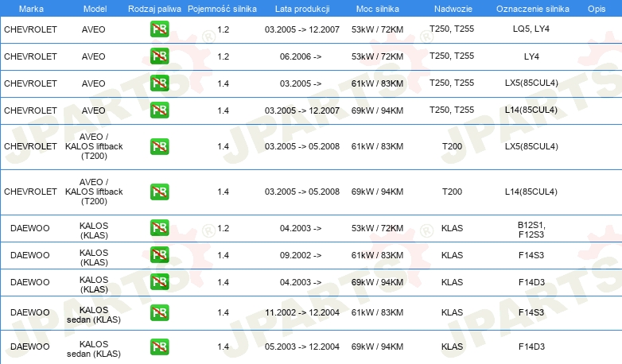Select 03.2005 -> 05.2008 in 61kW row

[x=302, y=146]
